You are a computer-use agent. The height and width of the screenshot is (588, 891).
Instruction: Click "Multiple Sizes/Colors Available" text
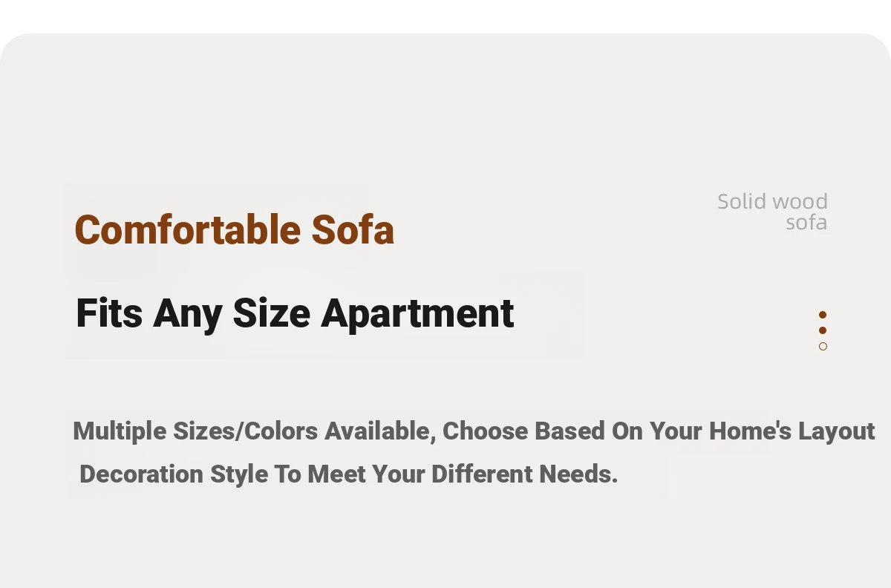coord(251,431)
